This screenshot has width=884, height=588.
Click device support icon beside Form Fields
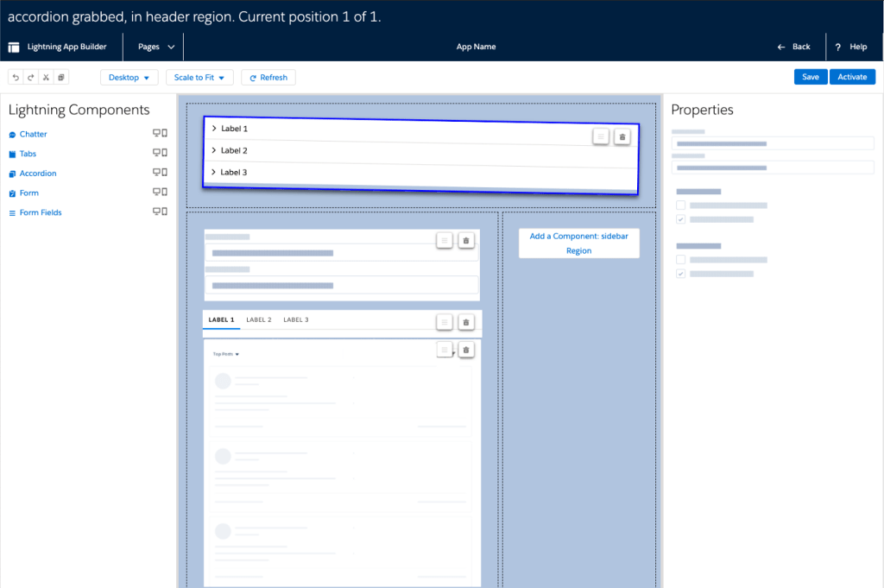160,212
